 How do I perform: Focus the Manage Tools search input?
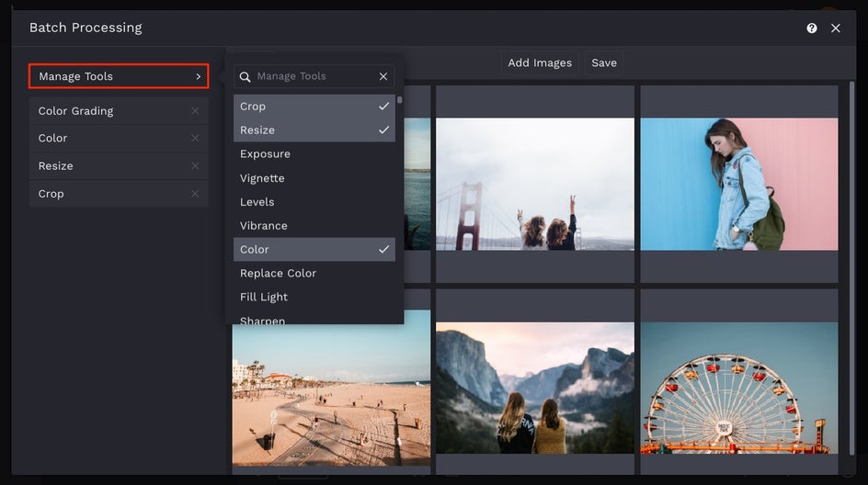pos(314,76)
